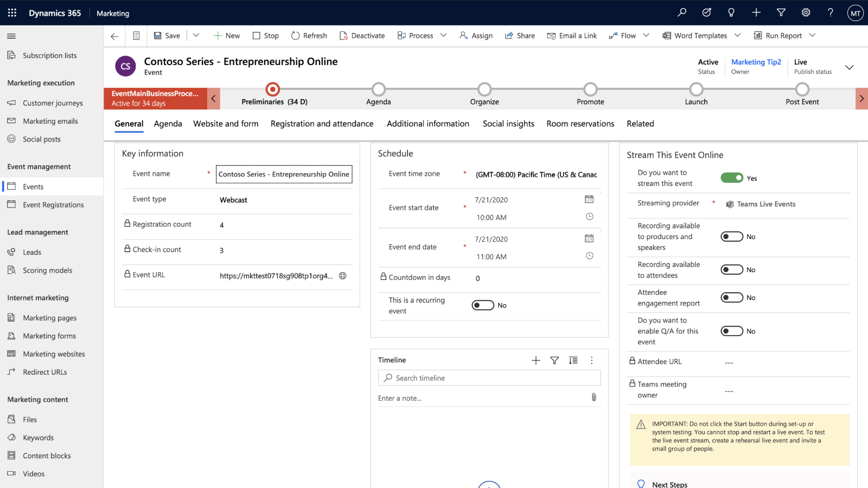This screenshot has width=868, height=488.
Task: Open the MT user account avatar
Action: 856,13
